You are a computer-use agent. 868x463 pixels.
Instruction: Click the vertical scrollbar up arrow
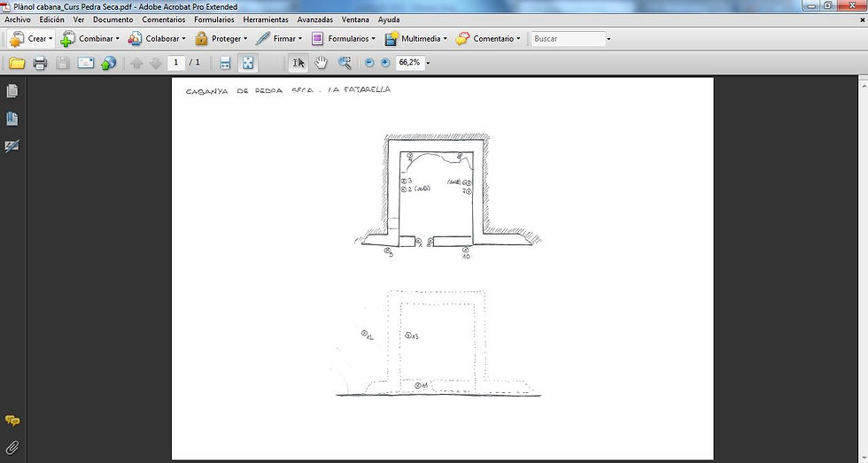(864, 85)
